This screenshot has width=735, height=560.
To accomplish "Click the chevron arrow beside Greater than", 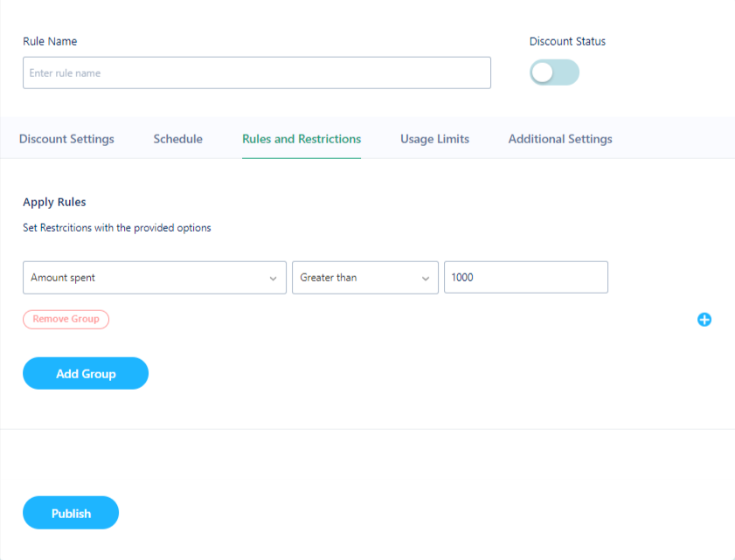I will pos(425,279).
